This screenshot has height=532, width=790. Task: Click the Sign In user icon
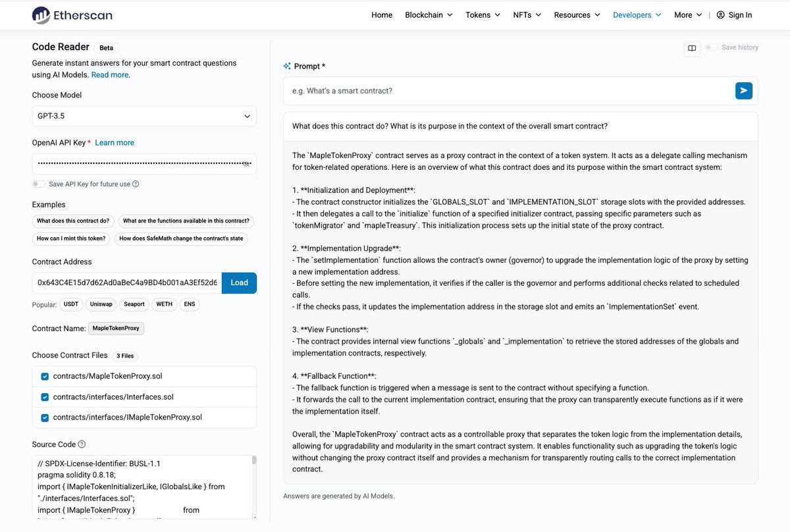720,15
